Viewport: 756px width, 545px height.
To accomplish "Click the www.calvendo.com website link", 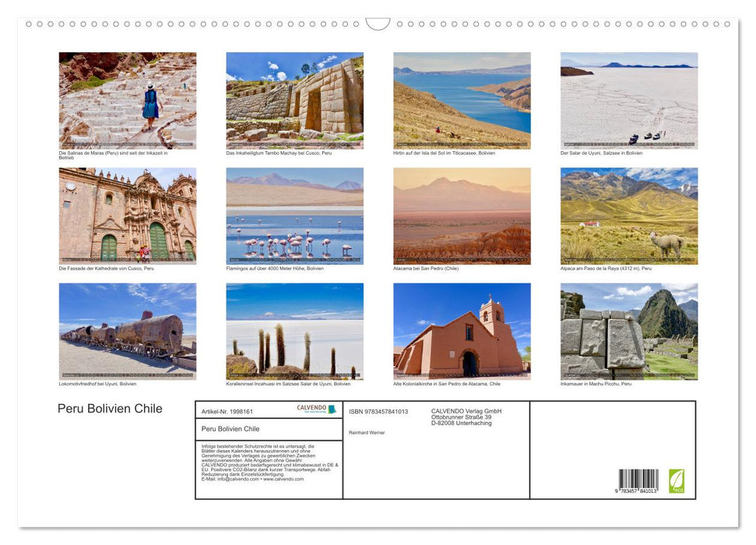I will coord(283,480).
